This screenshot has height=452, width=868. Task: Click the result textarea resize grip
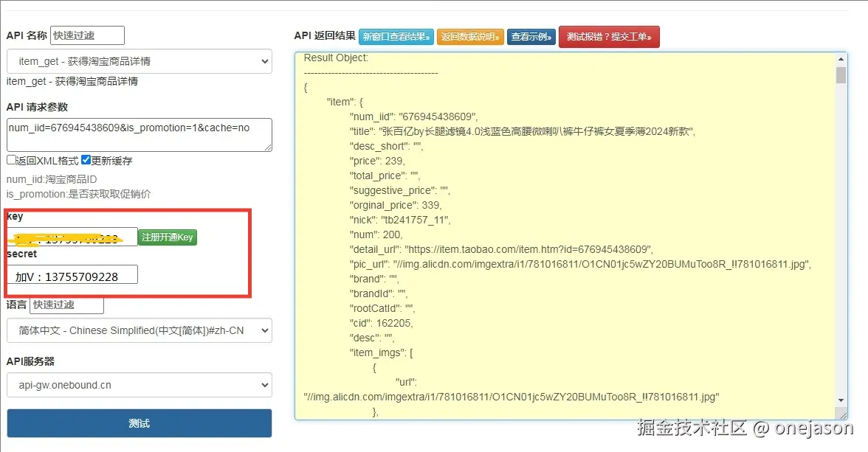843,415
